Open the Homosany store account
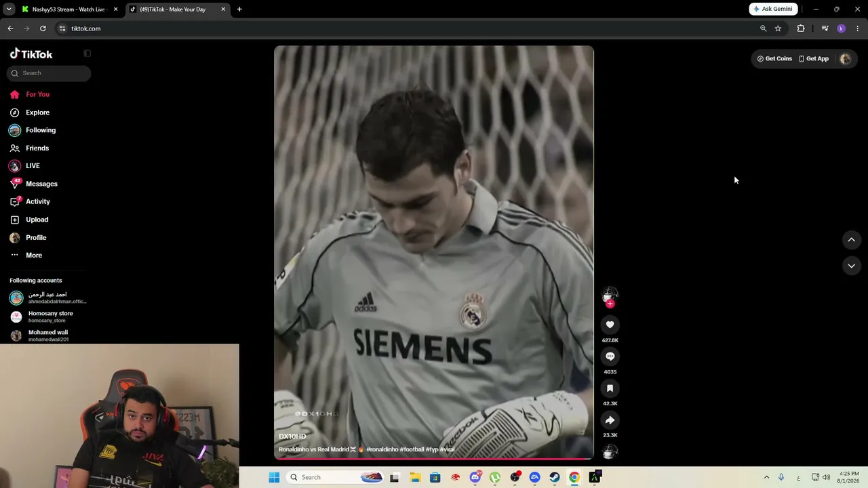Screen dimensions: 868x488 pyautogui.click(x=42, y=317)
